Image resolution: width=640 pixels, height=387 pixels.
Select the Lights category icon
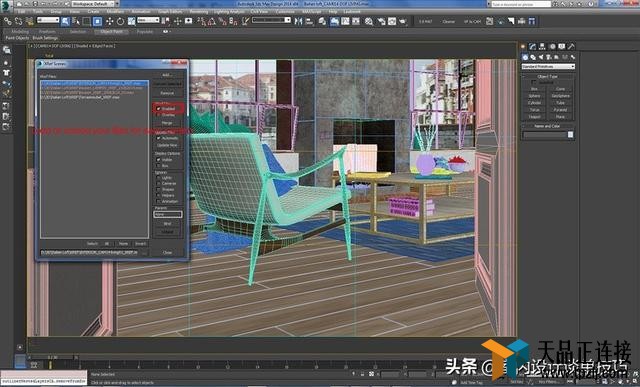tap(541, 58)
